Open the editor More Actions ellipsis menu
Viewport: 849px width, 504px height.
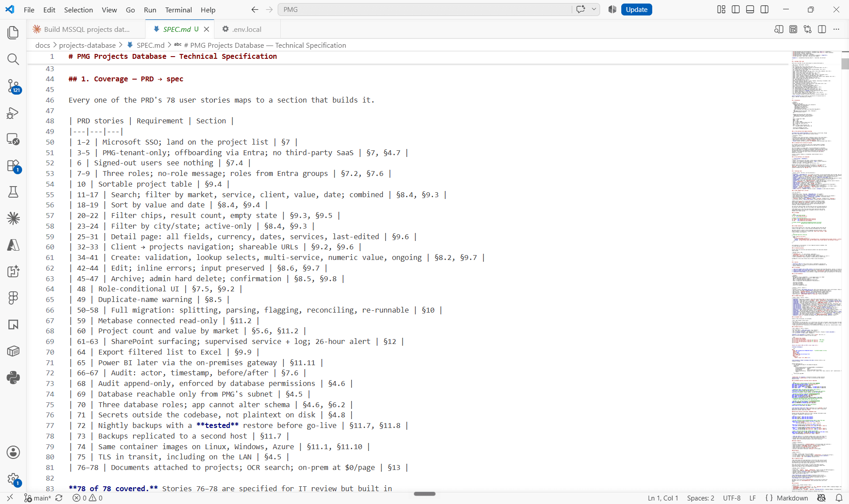click(x=836, y=29)
